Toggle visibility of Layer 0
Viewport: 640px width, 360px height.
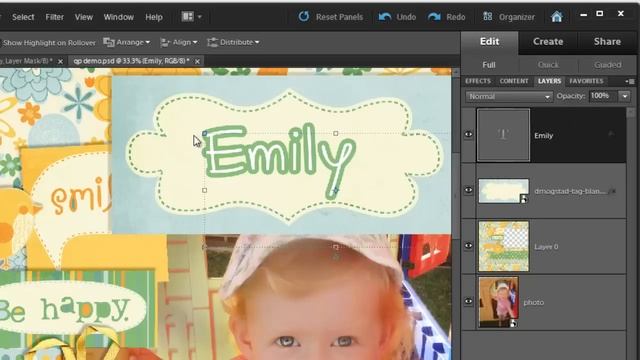[468, 245]
